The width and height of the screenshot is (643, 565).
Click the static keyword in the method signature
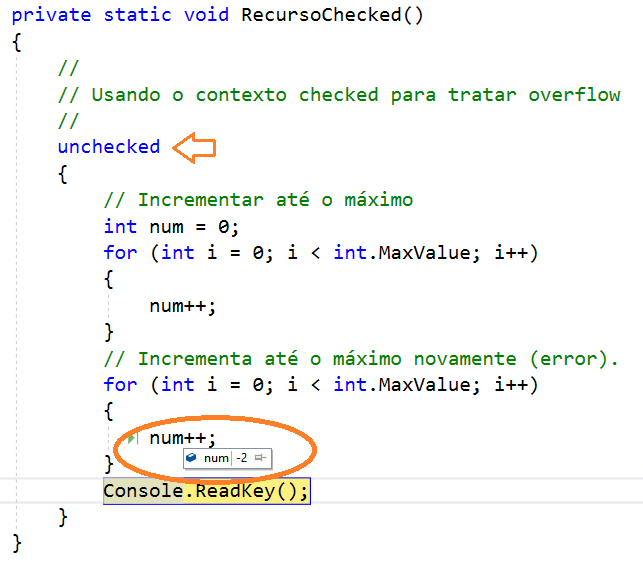point(137,15)
